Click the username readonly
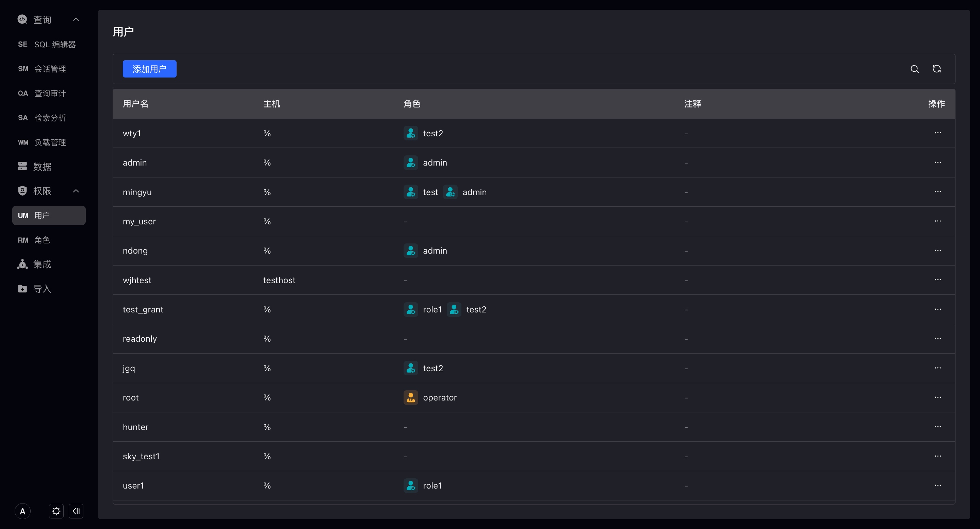 pos(140,339)
